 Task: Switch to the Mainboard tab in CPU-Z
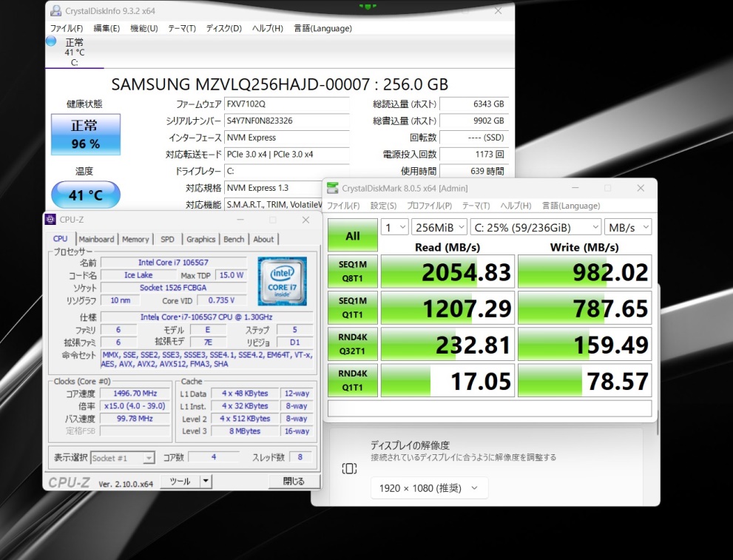[96, 240]
